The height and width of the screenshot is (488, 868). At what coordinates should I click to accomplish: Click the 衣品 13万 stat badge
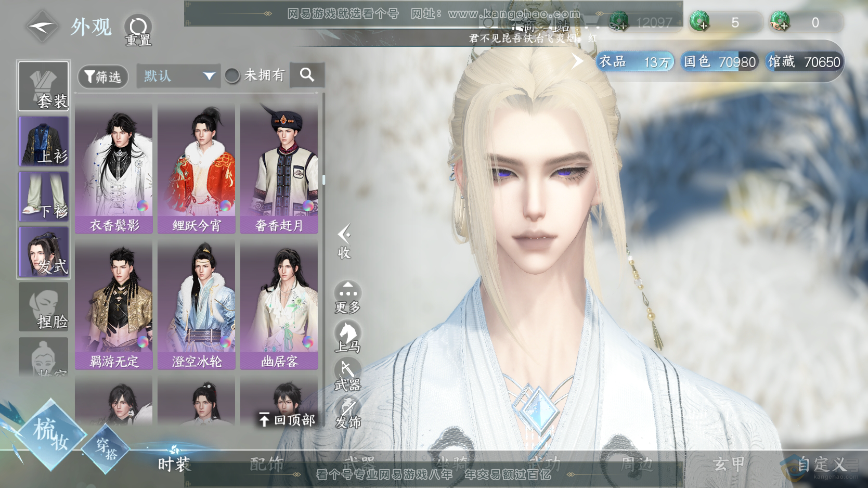(x=634, y=62)
